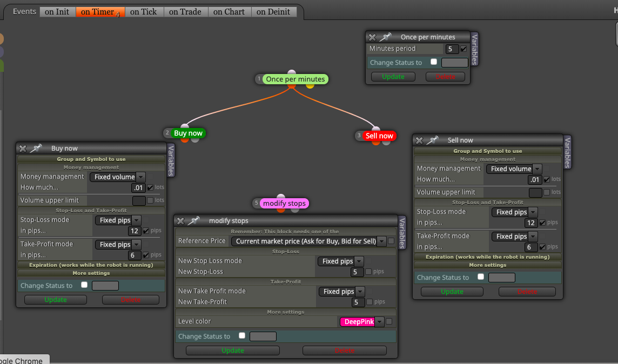The image size is (618, 364).
Task: Open Money management dropdown in Sell now panel
Action: pyautogui.click(x=514, y=169)
